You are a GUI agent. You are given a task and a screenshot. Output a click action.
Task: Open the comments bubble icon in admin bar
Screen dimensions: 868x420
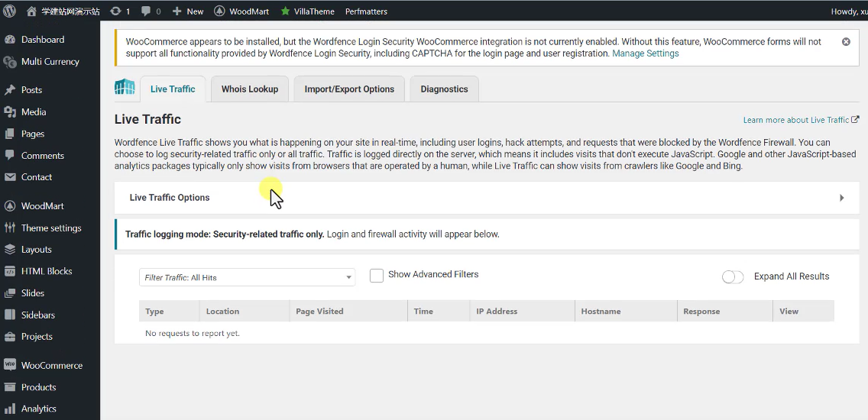tap(146, 11)
